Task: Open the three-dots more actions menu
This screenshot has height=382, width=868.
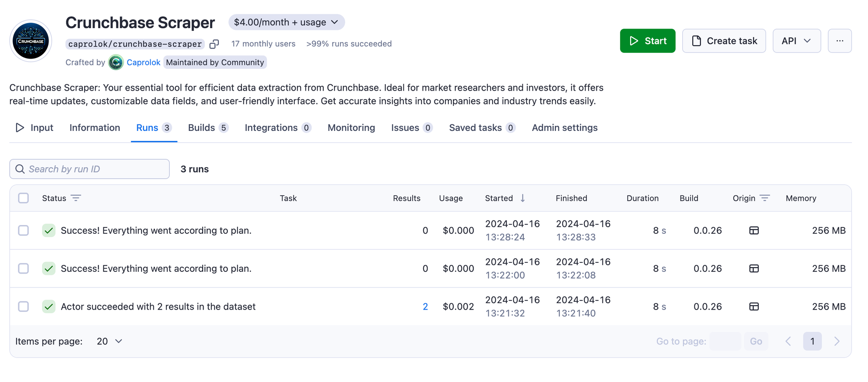Action: coord(839,41)
